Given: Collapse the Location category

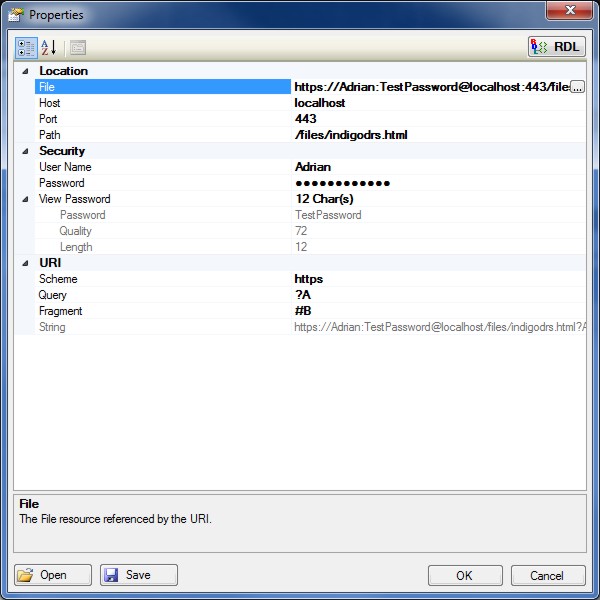Looking at the screenshot, I should click(x=25, y=71).
